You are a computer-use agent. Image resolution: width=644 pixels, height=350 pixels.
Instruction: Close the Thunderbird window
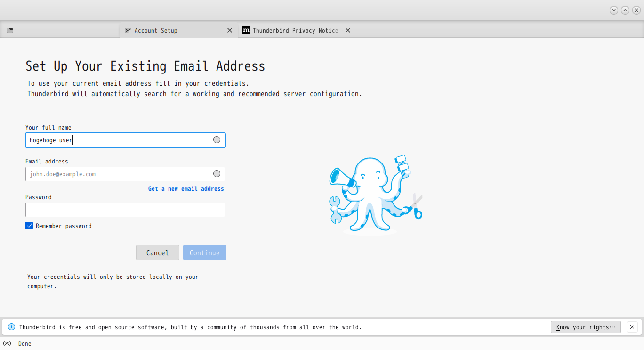636,10
